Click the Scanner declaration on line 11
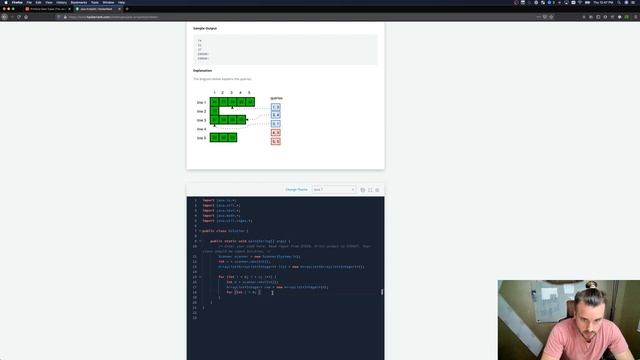Screen dimensions: 640x360 click(x=259, y=257)
